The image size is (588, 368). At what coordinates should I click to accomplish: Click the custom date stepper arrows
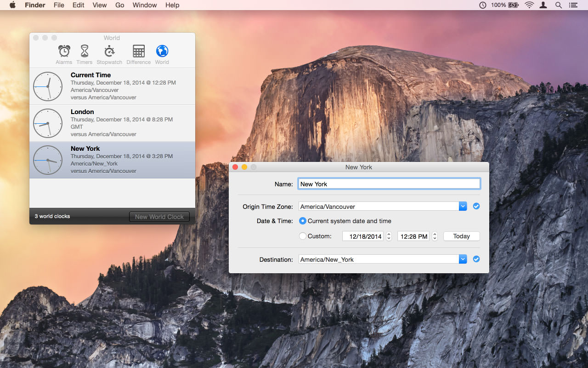pos(389,236)
